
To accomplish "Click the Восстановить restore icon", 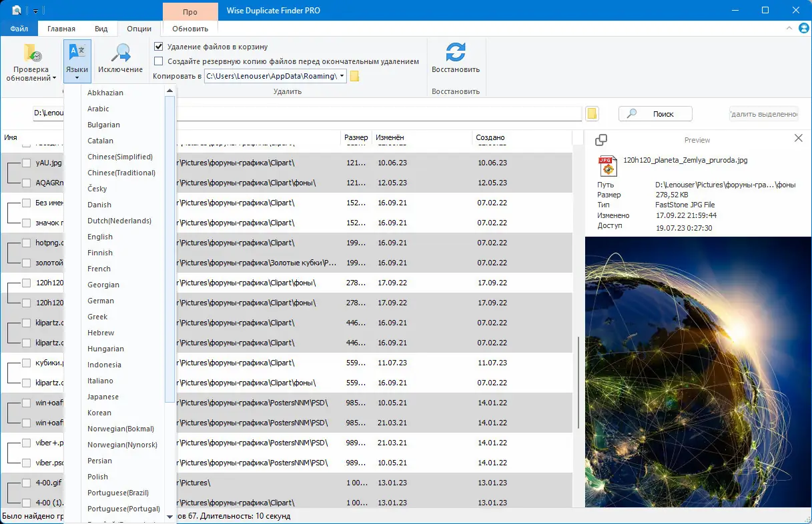I will [455, 53].
